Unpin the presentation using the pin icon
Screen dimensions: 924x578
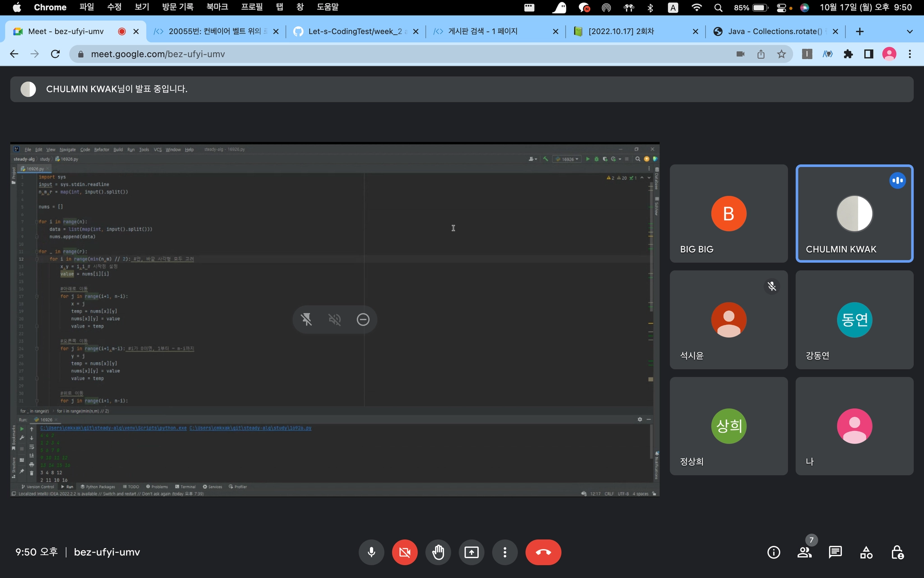coord(306,320)
